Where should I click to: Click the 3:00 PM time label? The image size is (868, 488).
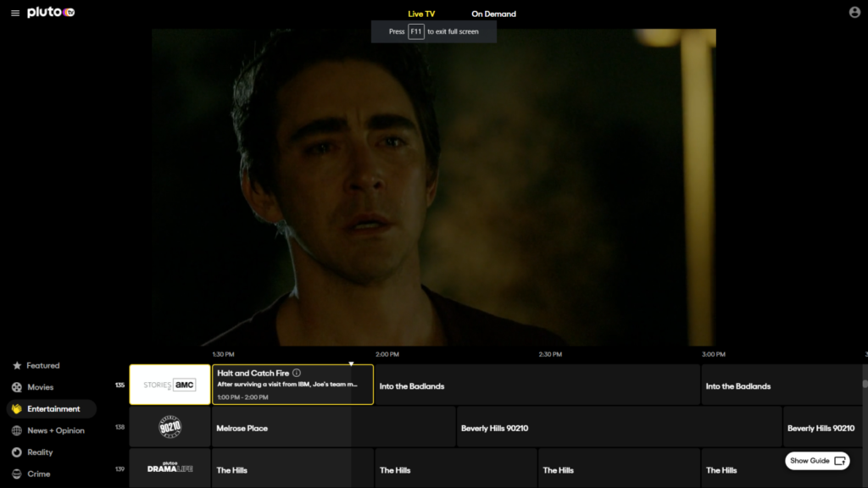pyautogui.click(x=714, y=354)
